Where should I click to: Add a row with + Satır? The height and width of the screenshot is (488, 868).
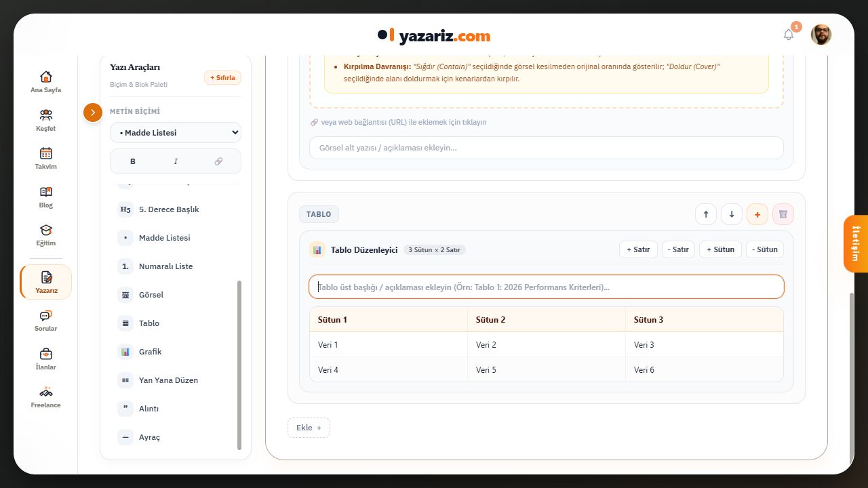(638, 249)
